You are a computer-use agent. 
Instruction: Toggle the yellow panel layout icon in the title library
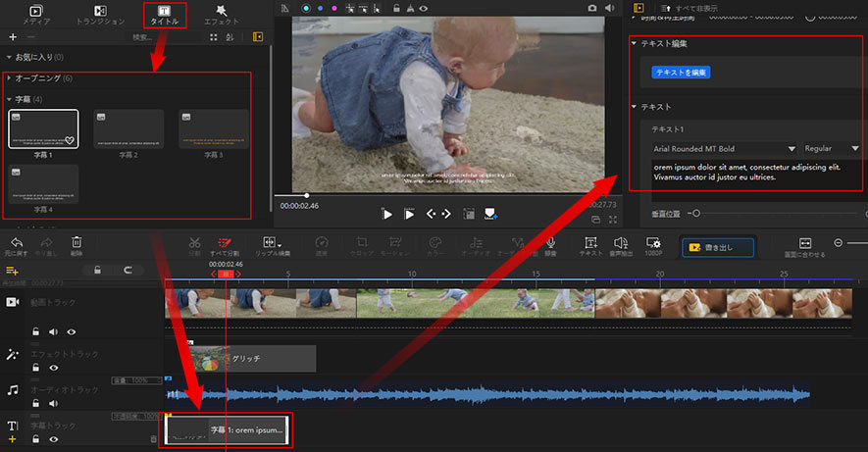(257, 36)
